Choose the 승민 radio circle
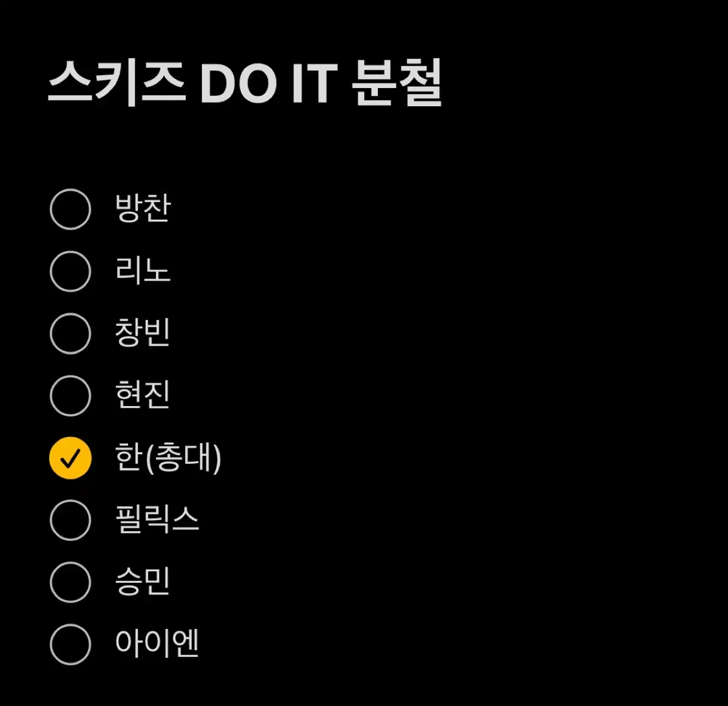The image size is (728, 706). (x=70, y=582)
